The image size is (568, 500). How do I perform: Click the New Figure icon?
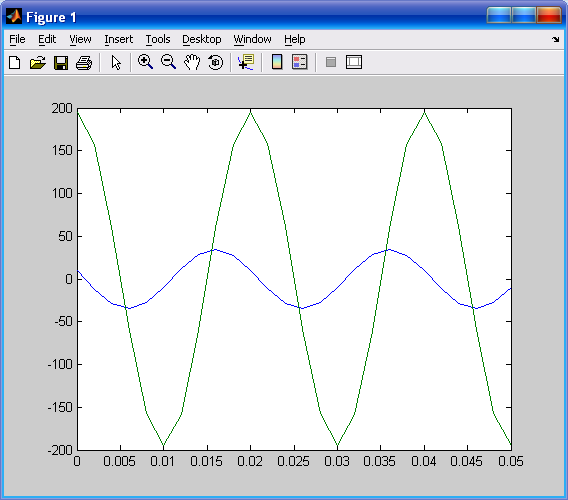click(14, 62)
